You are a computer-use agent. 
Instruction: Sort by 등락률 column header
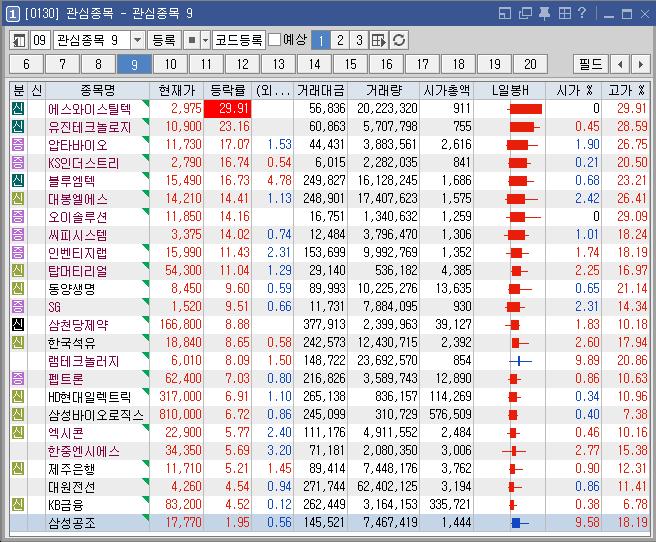228,90
